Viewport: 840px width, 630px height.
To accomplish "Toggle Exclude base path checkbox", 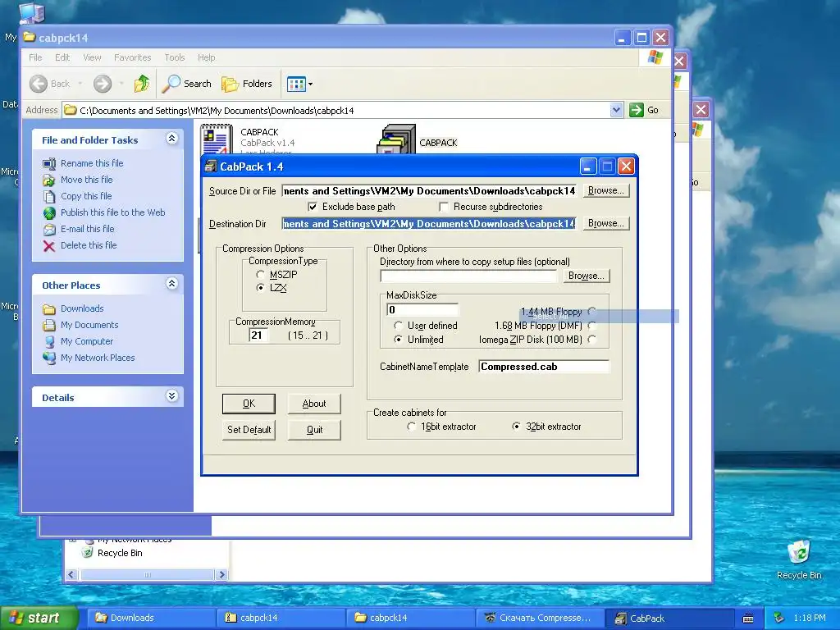I will (313, 207).
